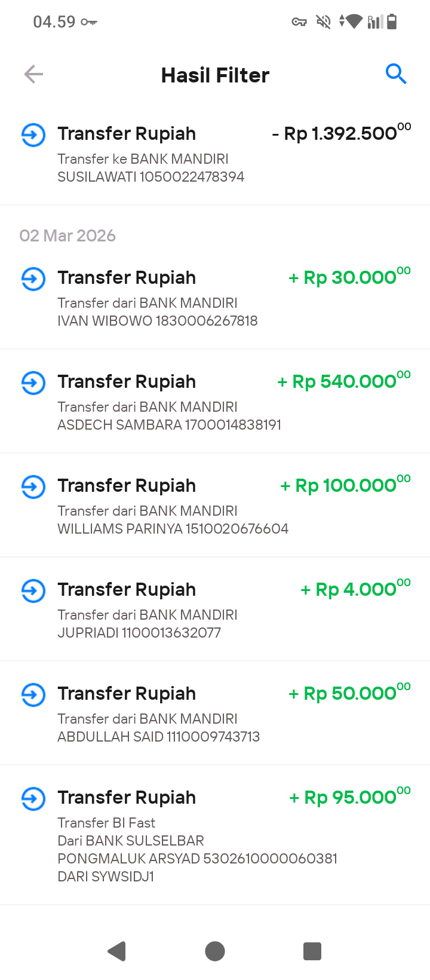
Task: Tap transfer icon beside SUSILAWATI transaction
Action: pyautogui.click(x=33, y=134)
